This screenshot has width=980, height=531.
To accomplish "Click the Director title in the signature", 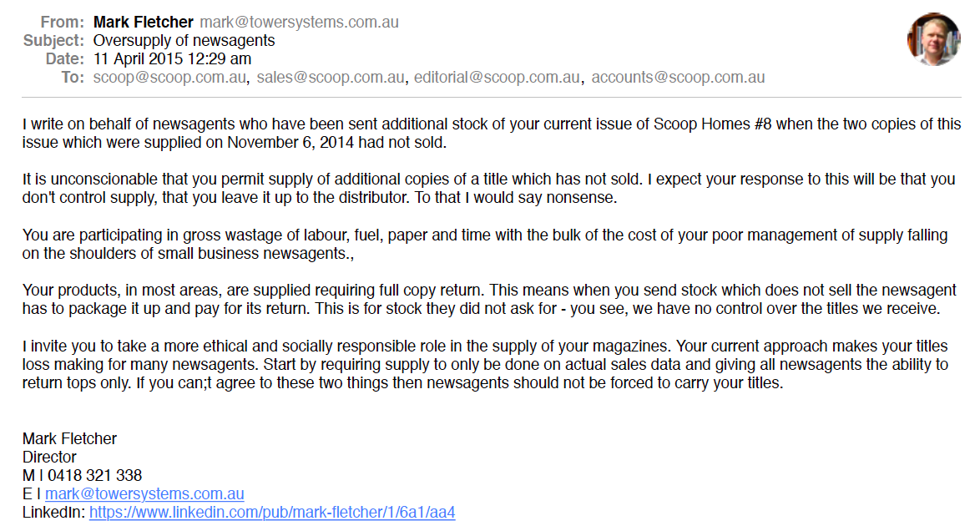I will pos(49,457).
